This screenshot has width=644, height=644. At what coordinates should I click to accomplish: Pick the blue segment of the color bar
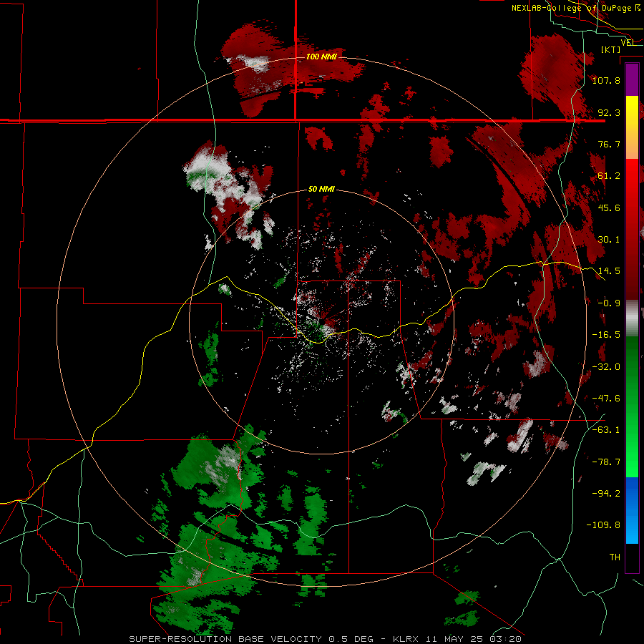pos(632,510)
